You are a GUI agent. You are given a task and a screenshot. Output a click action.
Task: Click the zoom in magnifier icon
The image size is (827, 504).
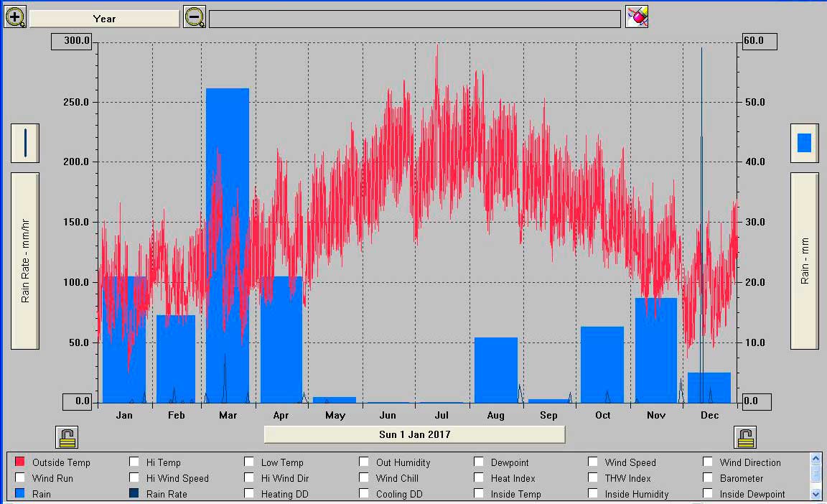[15, 17]
